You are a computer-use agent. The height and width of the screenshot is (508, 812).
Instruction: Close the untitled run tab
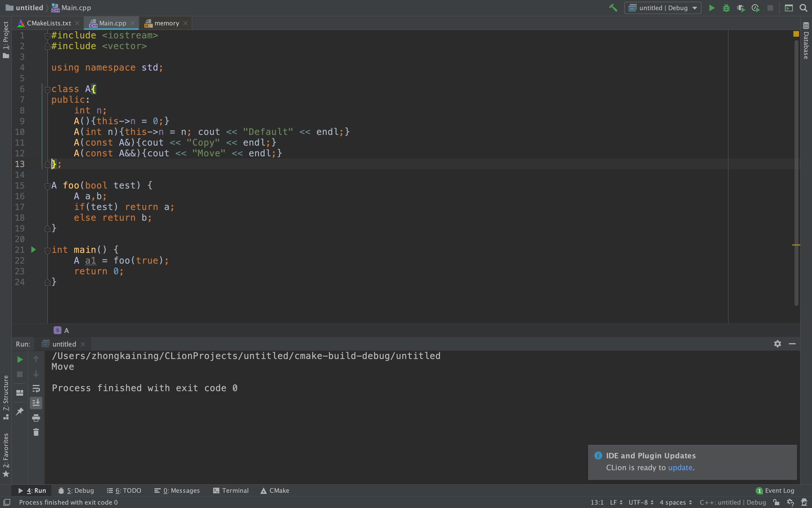pyautogui.click(x=83, y=344)
